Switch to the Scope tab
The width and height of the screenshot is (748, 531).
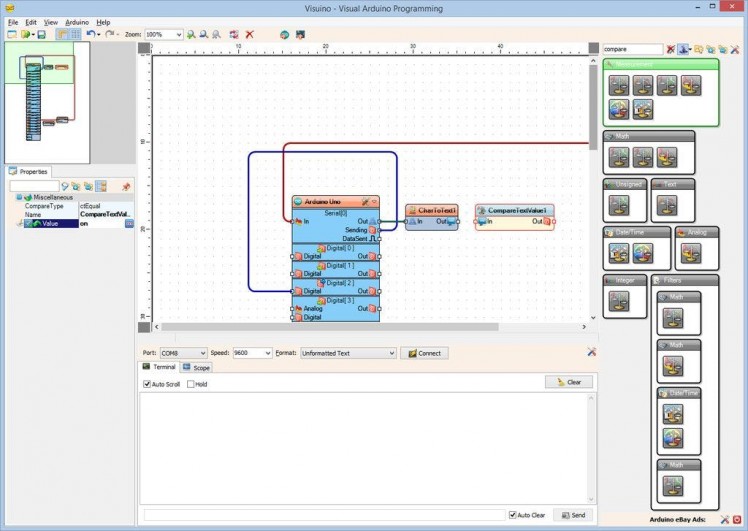tap(196, 368)
